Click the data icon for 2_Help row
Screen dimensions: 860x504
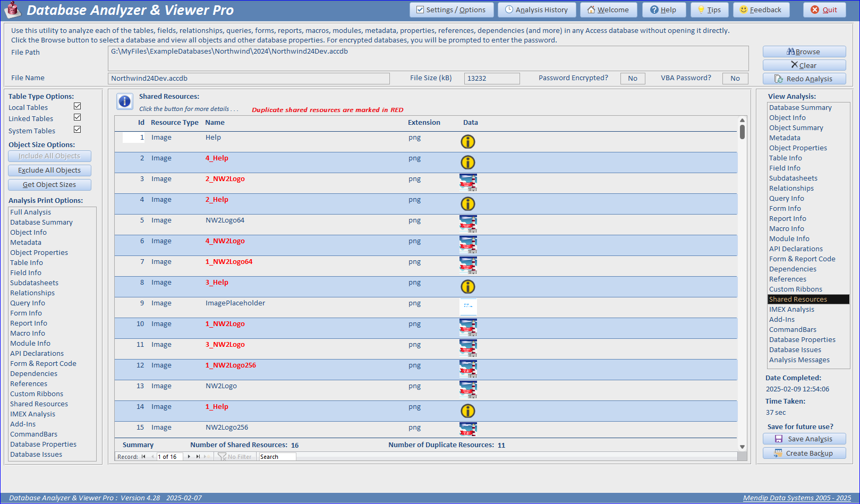coord(467,204)
